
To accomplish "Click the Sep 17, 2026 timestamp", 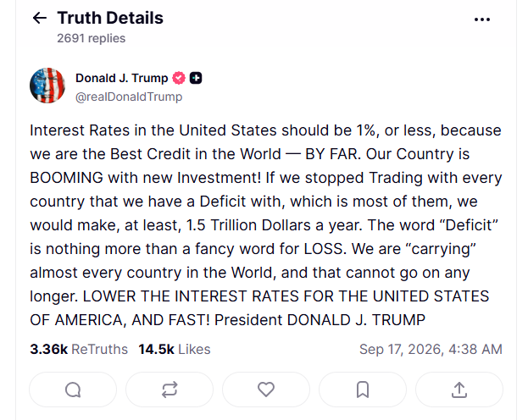I will pyautogui.click(x=431, y=350).
